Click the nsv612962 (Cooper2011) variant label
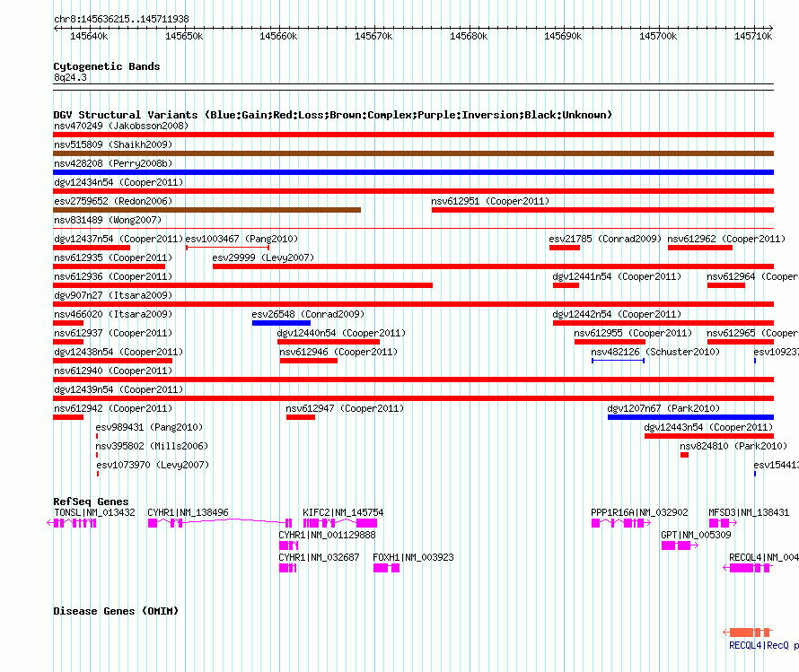Viewport: 799px width, 672px height. (726, 239)
